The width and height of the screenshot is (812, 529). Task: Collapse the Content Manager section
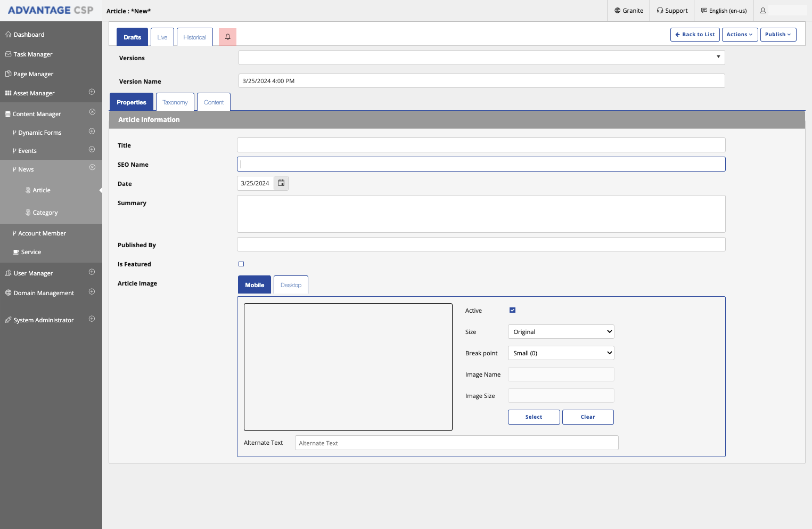[x=92, y=112]
